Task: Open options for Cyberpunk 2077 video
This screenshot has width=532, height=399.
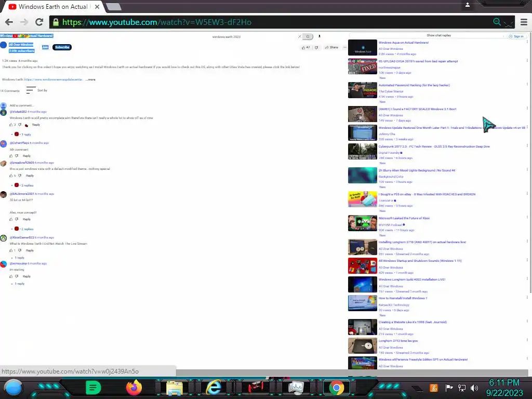Action: click(527, 145)
